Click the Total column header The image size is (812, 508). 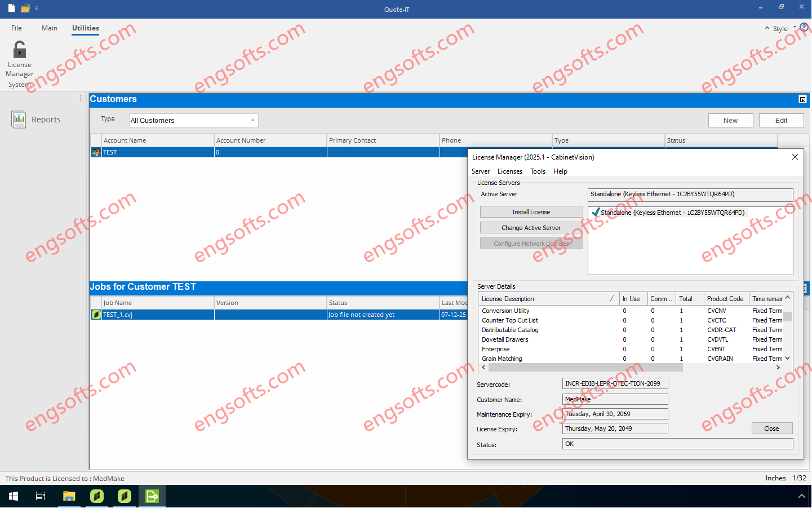coord(689,299)
